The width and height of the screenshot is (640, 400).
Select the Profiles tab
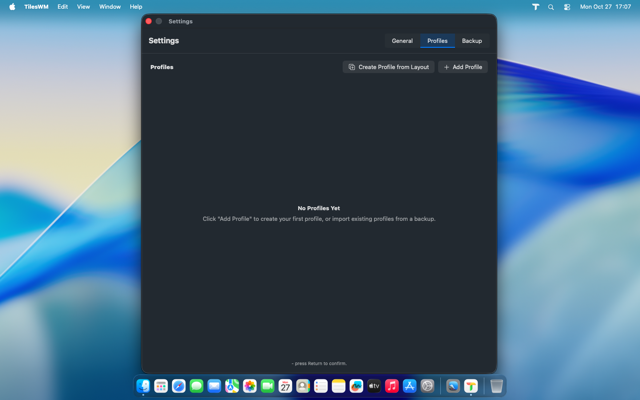437,41
